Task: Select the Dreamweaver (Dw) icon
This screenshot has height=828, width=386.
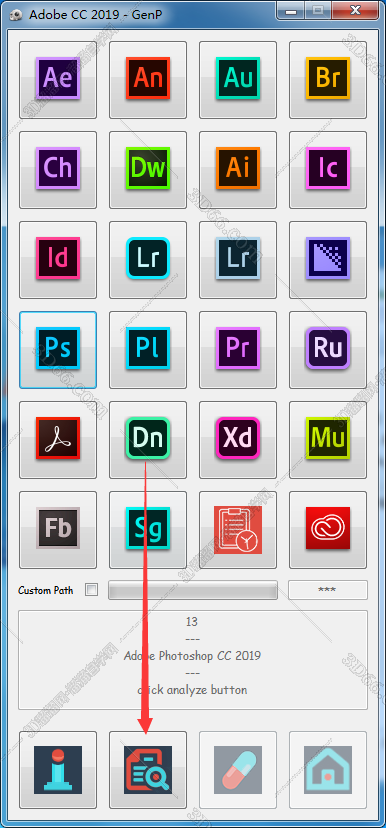Action: (x=148, y=170)
